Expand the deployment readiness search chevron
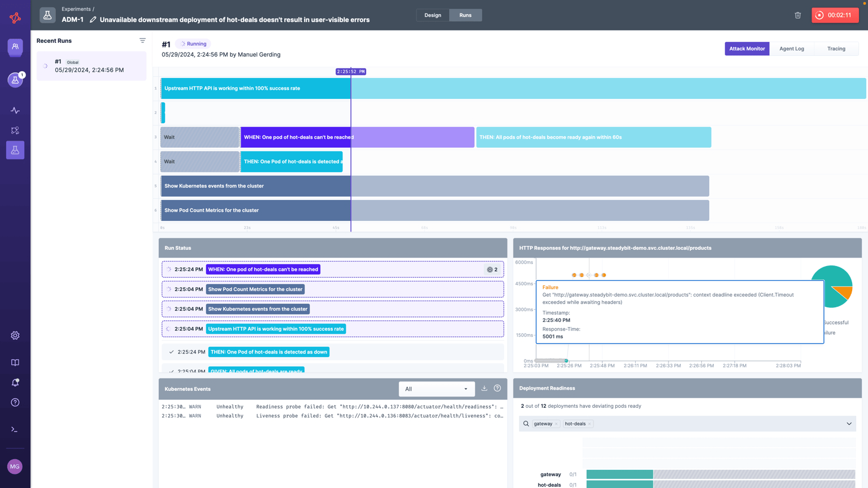Image resolution: width=868 pixels, height=488 pixels. click(849, 424)
